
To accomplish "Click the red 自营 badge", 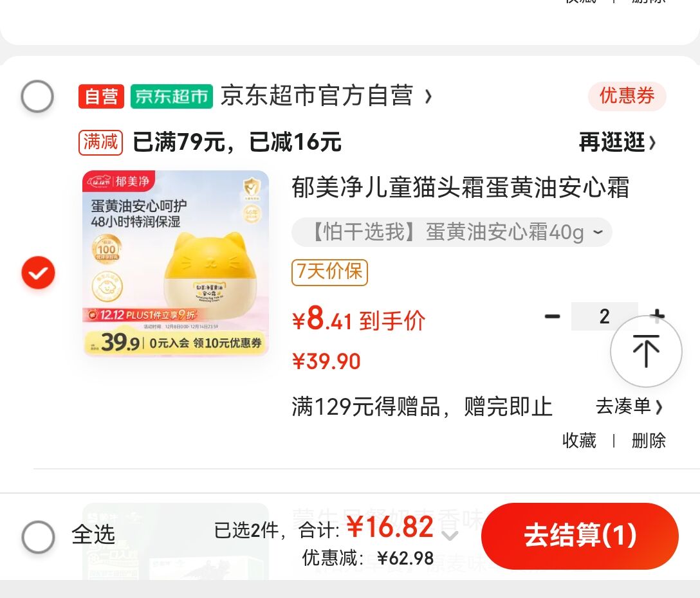I will [102, 96].
